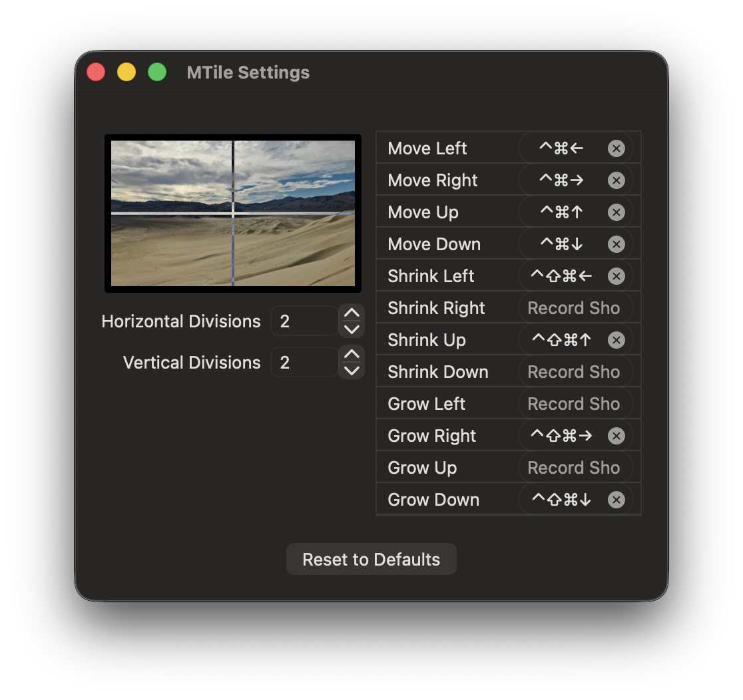
Task: Clear the Move Right shortcut
Action: click(x=616, y=180)
